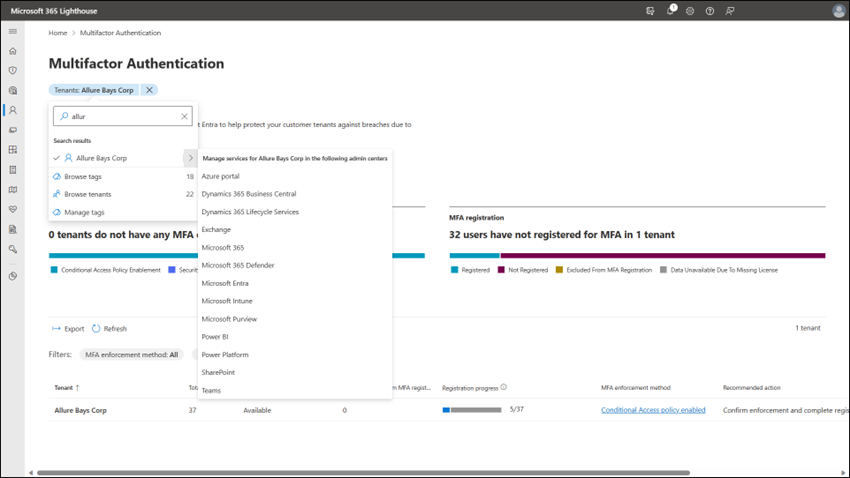Click Allure Bays Corp table row name
This screenshot has height=478, width=850.
pyautogui.click(x=80, y=411)
